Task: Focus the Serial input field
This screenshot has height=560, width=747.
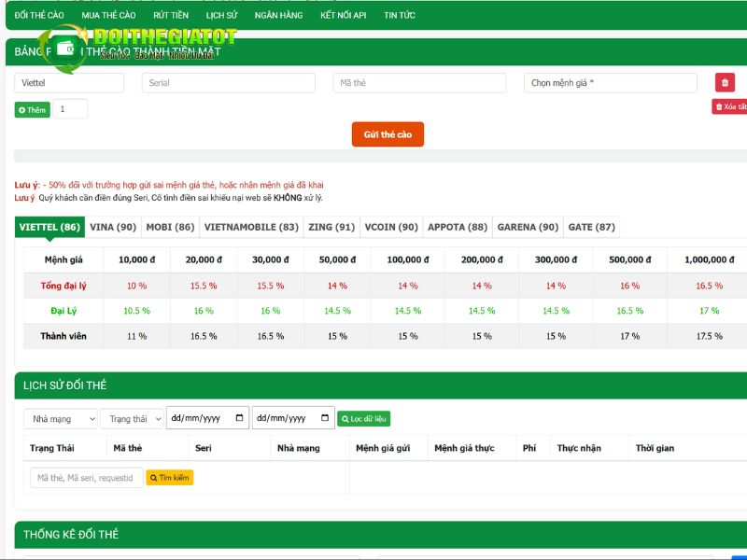Action: (228, 83)
